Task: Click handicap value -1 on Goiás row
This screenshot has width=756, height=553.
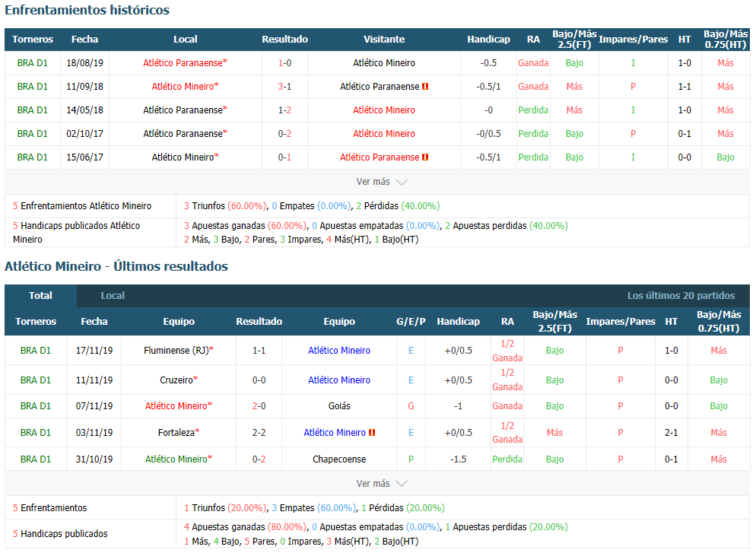Action: pos(458,406)
